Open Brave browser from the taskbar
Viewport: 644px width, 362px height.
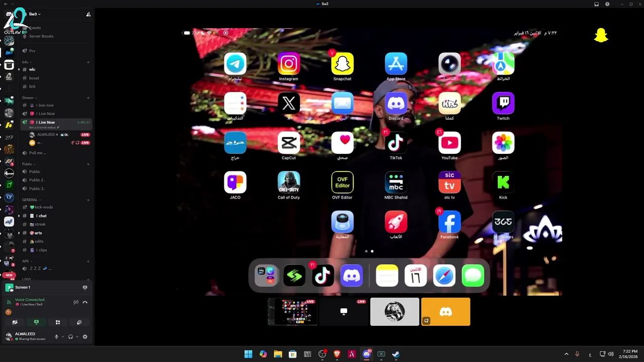coord(337,354)
